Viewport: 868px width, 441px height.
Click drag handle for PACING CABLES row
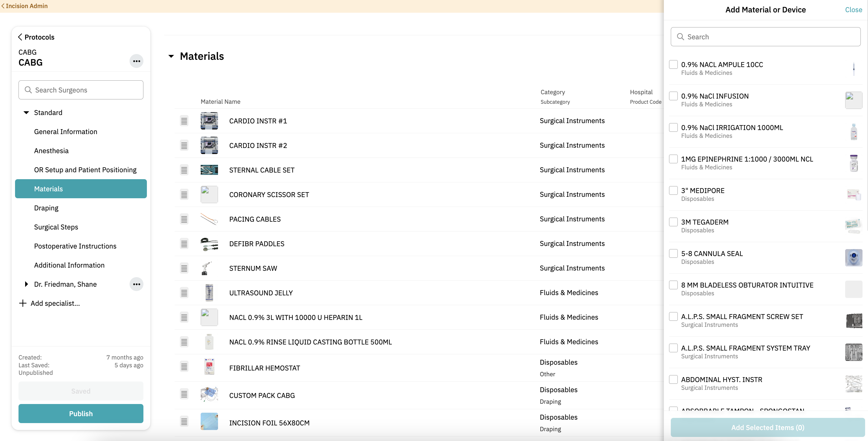(x=184, y=219)
